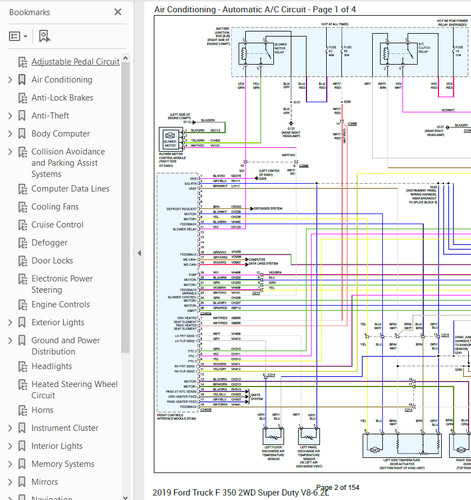Expand the Air Conditioning bookmark
The image size is (471, 500).
(10, 80)
